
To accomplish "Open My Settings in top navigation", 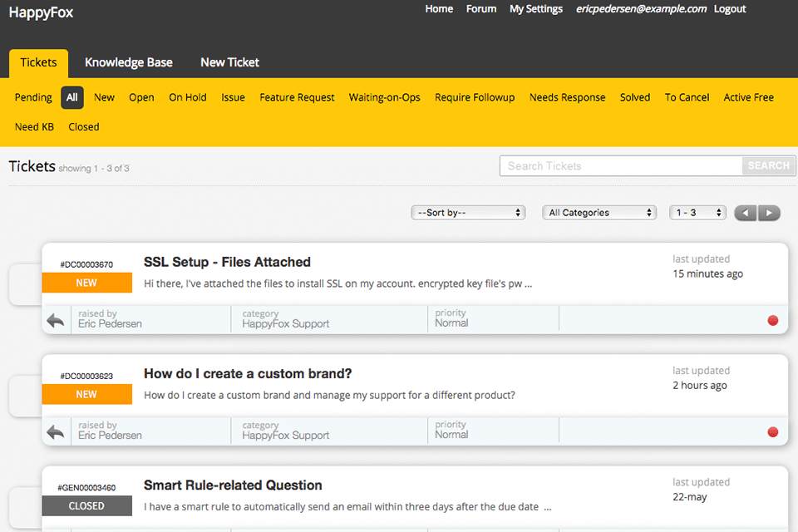I will 536,9.
